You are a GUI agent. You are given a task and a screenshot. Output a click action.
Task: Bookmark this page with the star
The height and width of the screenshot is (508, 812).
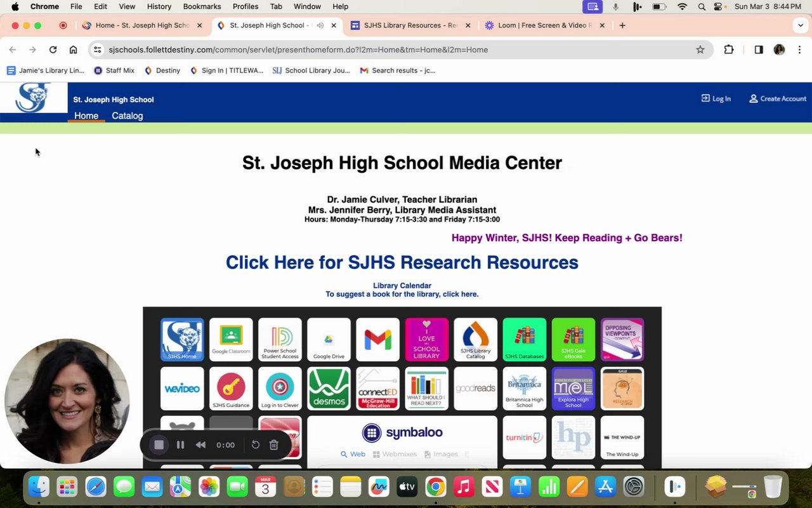pos(700,50)
